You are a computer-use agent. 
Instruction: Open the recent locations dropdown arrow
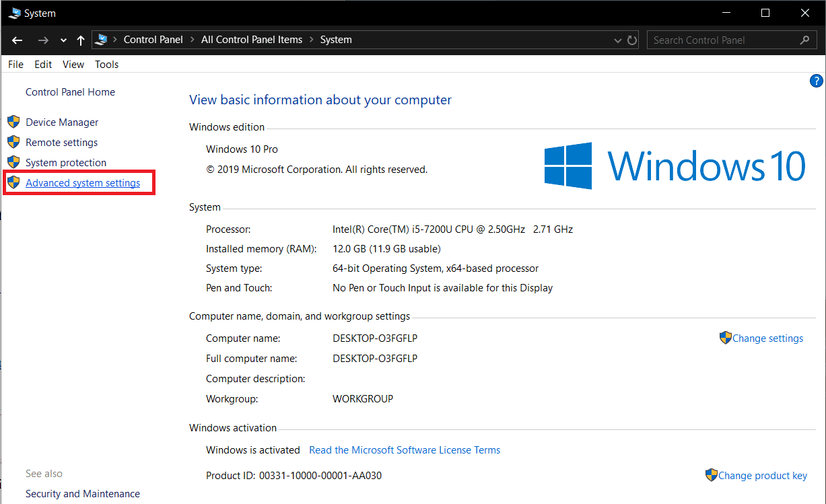pos(63,40)
